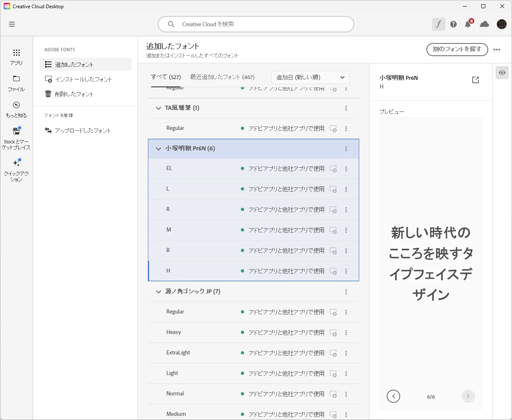Click install icon for 小塚明朝 L
Viewport: 512px width, 420px height.
[x=333, y=189]
